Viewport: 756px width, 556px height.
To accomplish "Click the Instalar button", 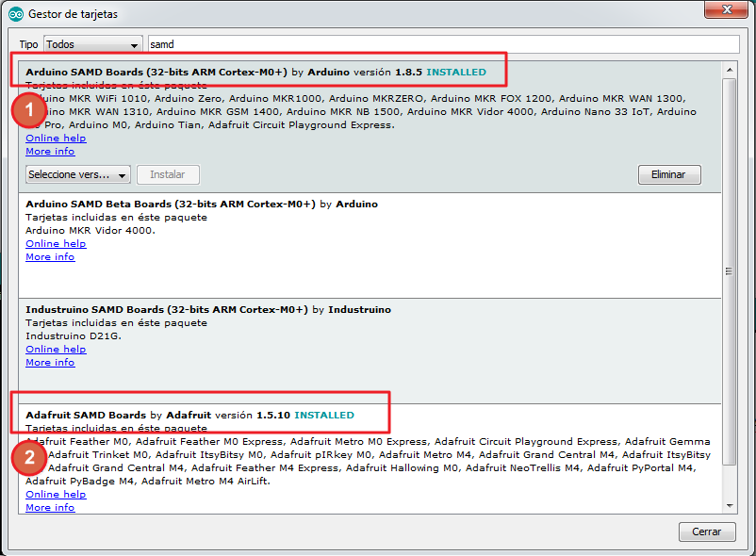I will tap(168, 174).
